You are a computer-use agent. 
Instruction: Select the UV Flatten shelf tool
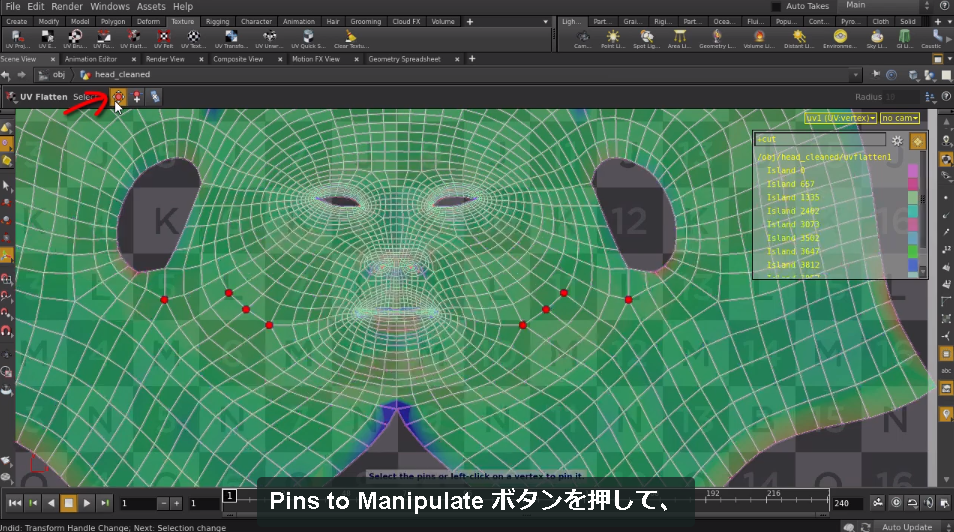coord(133,39)
